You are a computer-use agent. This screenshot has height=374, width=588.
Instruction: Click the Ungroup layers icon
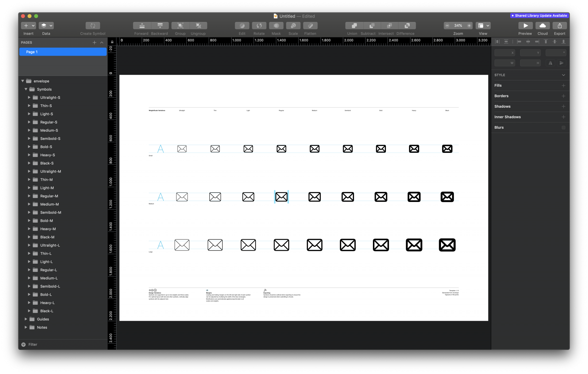[198, 26]
